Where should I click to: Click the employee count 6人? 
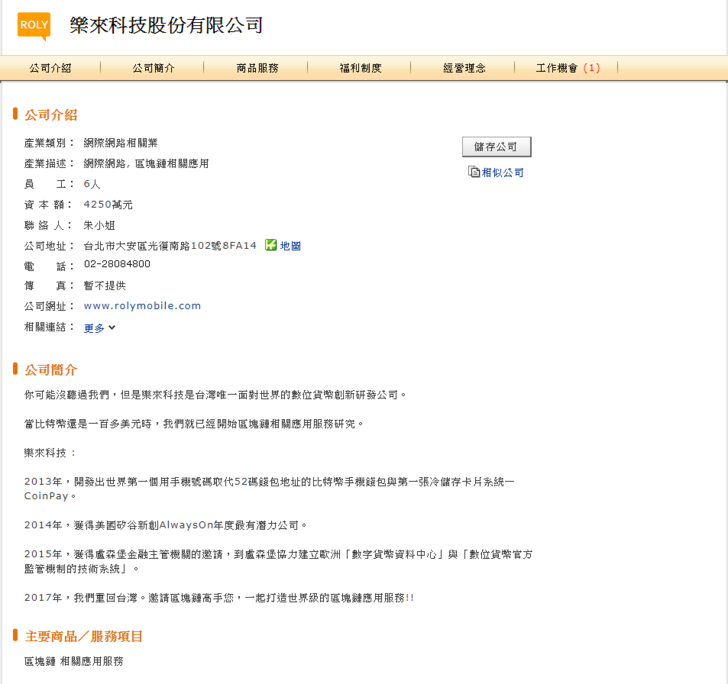92,184
